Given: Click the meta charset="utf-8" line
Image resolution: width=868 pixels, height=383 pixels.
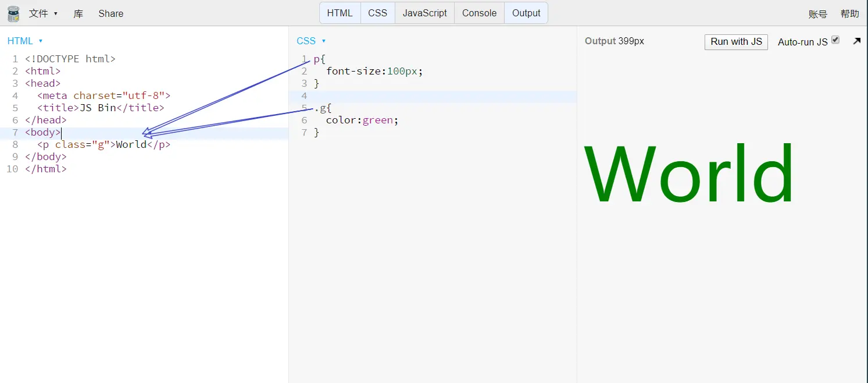Looking at the screenshot, I should click(x=103, y=95).
